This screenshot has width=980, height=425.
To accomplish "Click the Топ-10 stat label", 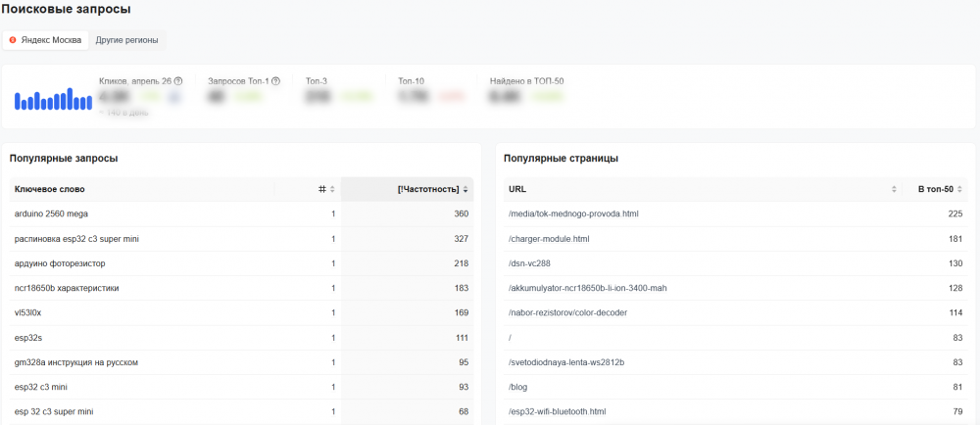I will pyautogui.click(x=412, y=81).
